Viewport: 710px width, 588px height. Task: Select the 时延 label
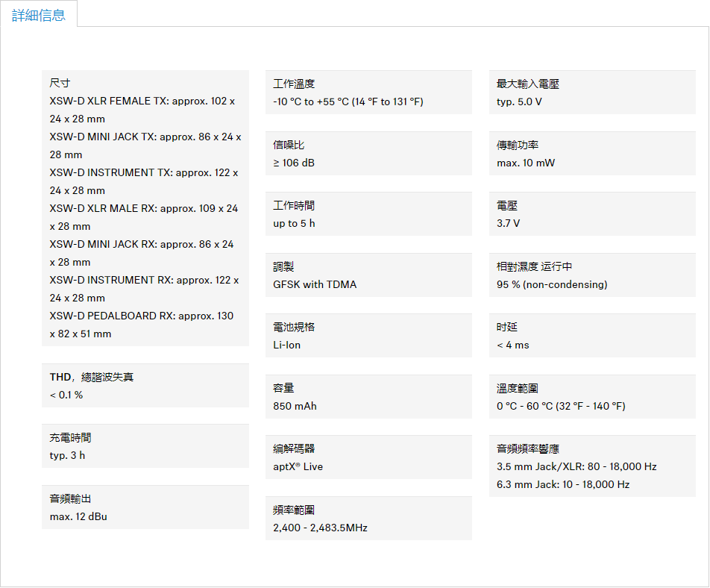click(507, 327)
